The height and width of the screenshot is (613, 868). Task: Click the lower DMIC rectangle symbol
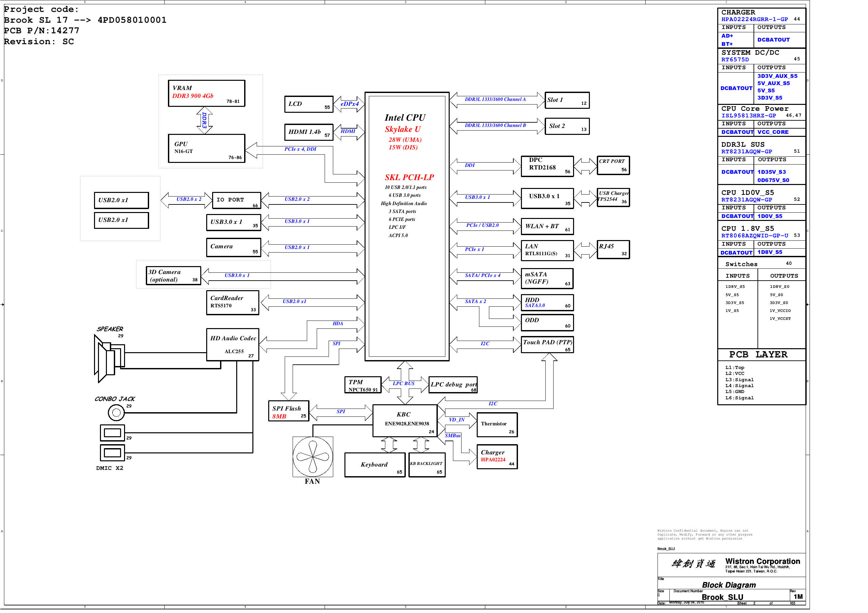(x=112, y=452)
